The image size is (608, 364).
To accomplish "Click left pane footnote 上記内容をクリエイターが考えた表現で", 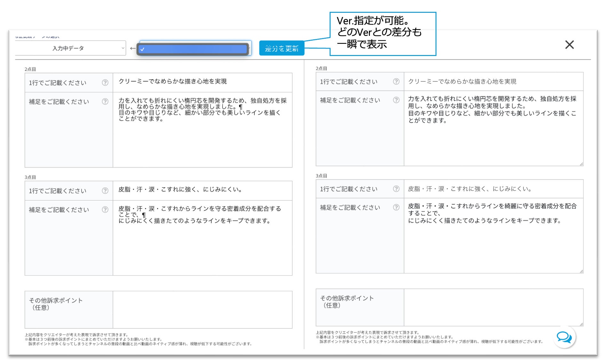I will coord(76,335).
